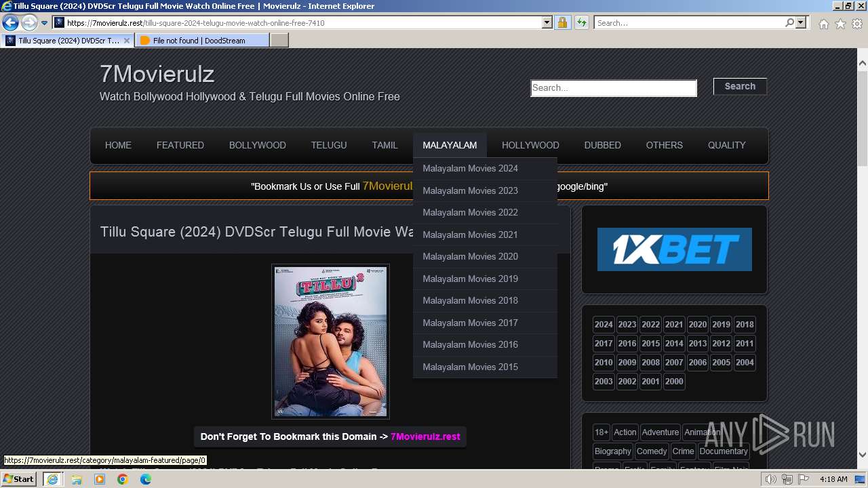Click the refresh page icon
The width and height of the screenshot is (868, 488).
coord(581,22)
